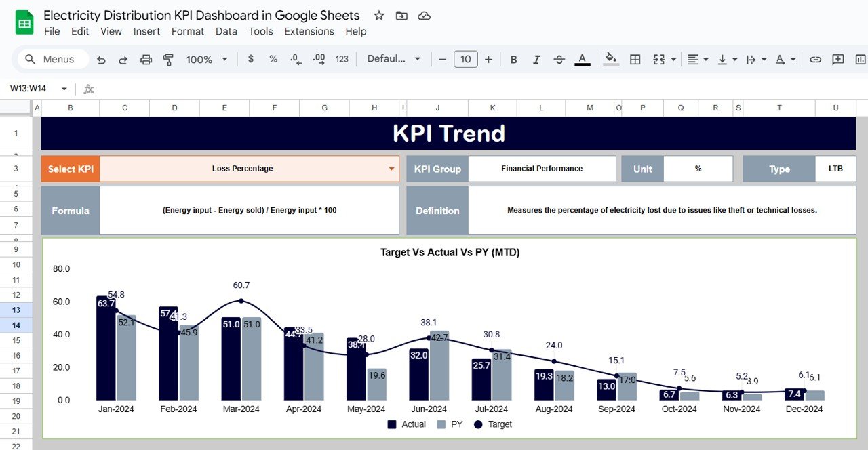
Task: Open the text color picker
Action: point(582,59)
